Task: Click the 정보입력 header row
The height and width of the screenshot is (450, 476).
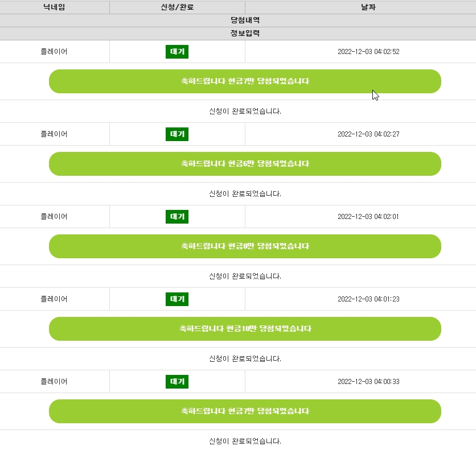Action: pos(238,34)
